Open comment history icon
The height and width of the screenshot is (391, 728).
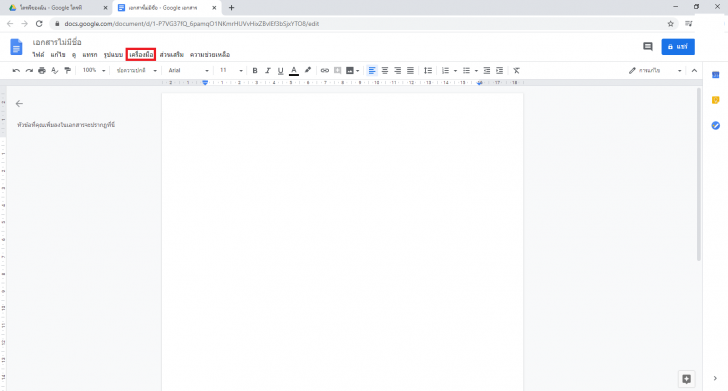tap(648, 46)
